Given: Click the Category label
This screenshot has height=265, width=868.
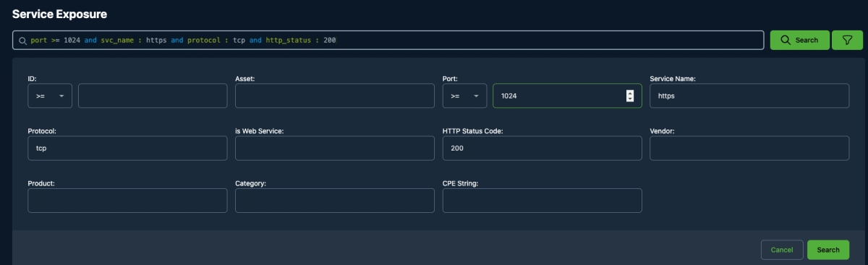Looking at the screenshot, I should [250, 183].
